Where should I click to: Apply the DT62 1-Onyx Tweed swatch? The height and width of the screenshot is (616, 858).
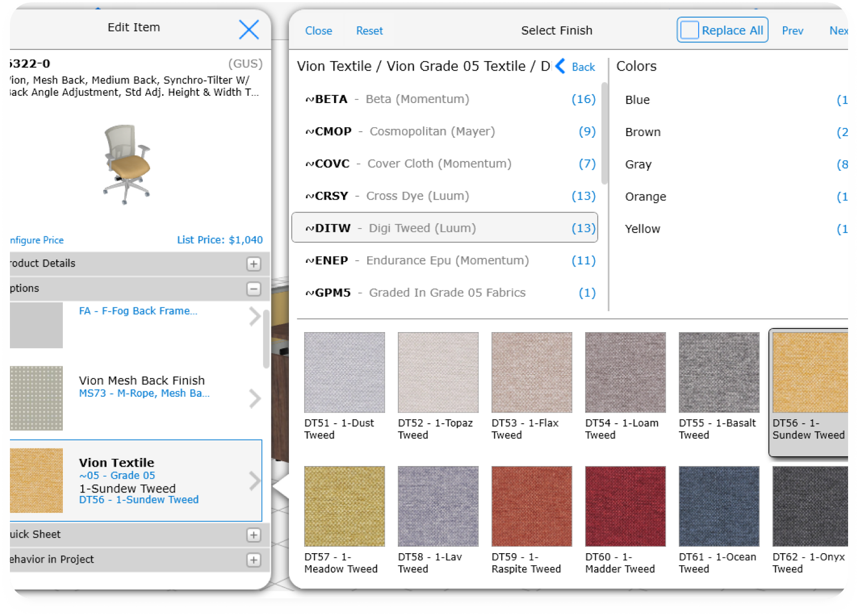(x=810, y=506)
